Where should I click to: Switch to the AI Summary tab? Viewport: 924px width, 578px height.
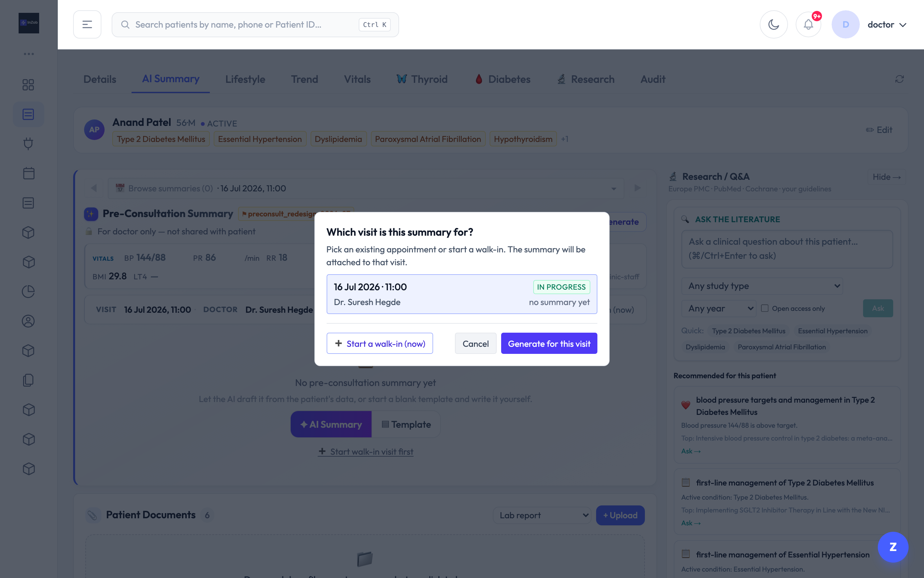pyautogui.click(x=171, y=79)
